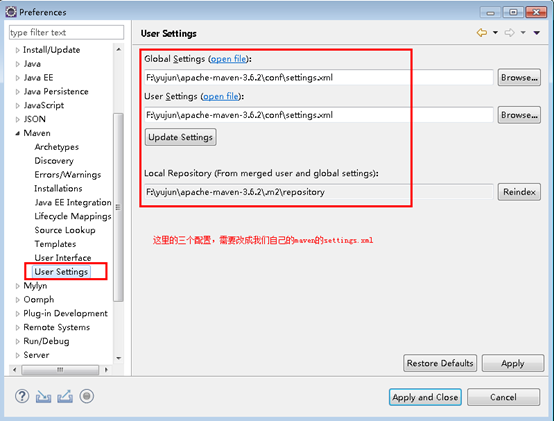554x421 pixels.
Task: Open the help question mark icon
Action: [22, 396]
